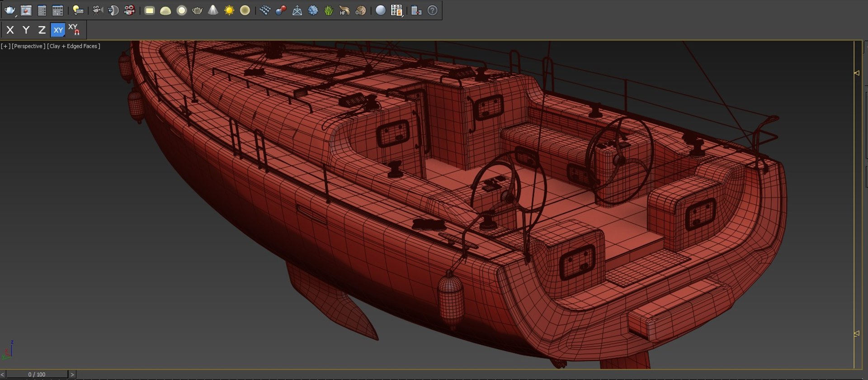Restrict transform to X axis
Image resolution: width=868 pixels, height=380 pixels.
click(10, 30)
